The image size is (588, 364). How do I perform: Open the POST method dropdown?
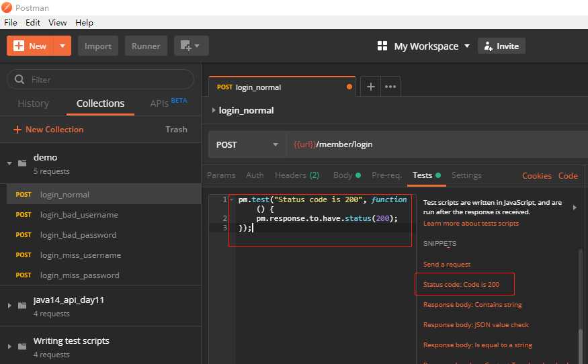click(x=247, y=144)
